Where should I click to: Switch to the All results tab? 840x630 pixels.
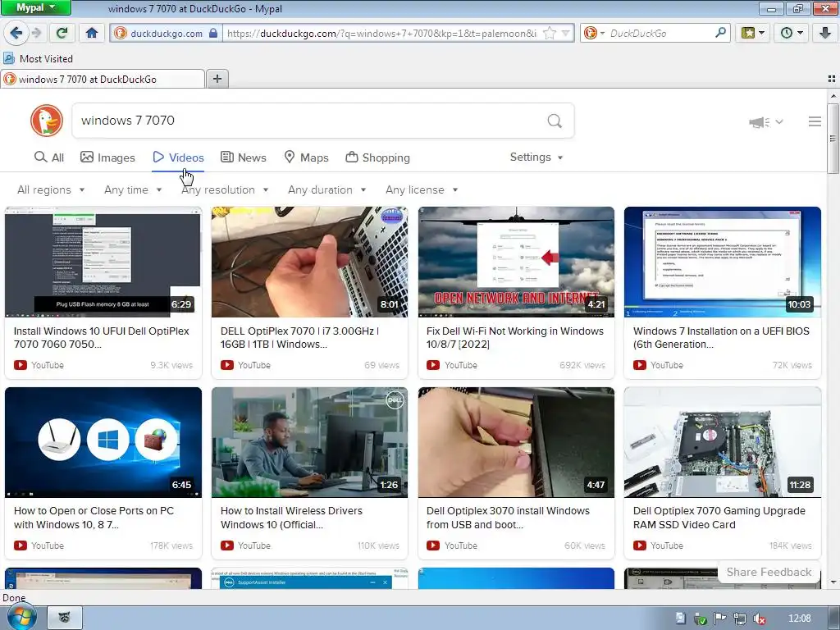pos(49,157)
